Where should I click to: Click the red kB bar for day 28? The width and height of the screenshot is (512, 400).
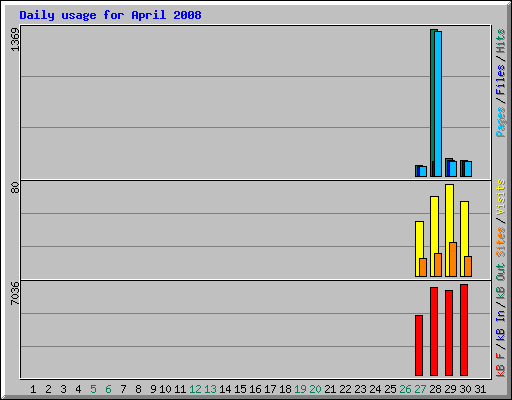[x=434, y=332]
